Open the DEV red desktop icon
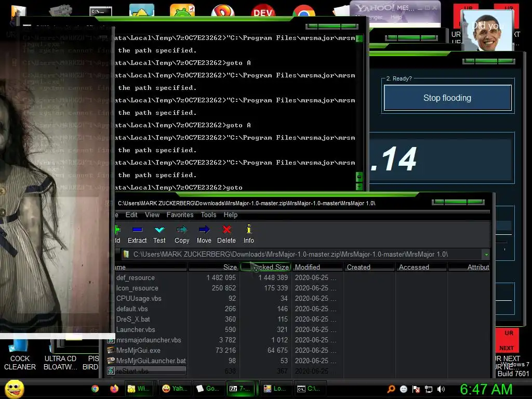The width and height of the screenshot is (532, 399). [x=263, y=11]
